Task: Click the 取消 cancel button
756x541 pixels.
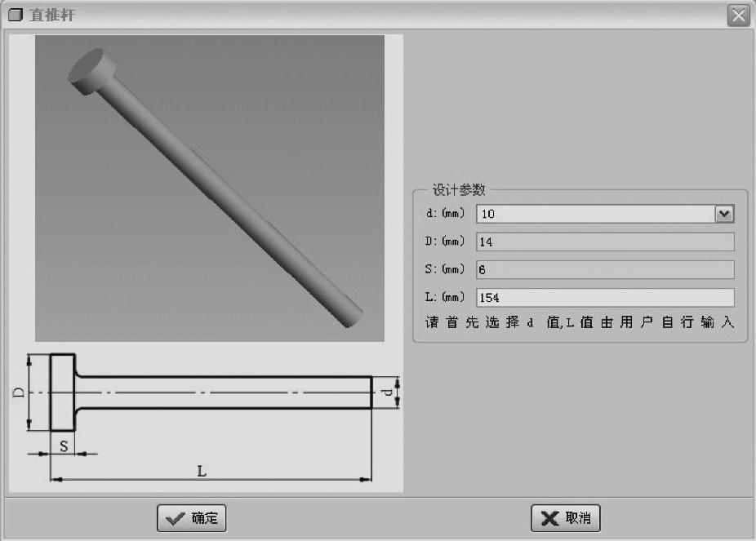Action: 566,518
